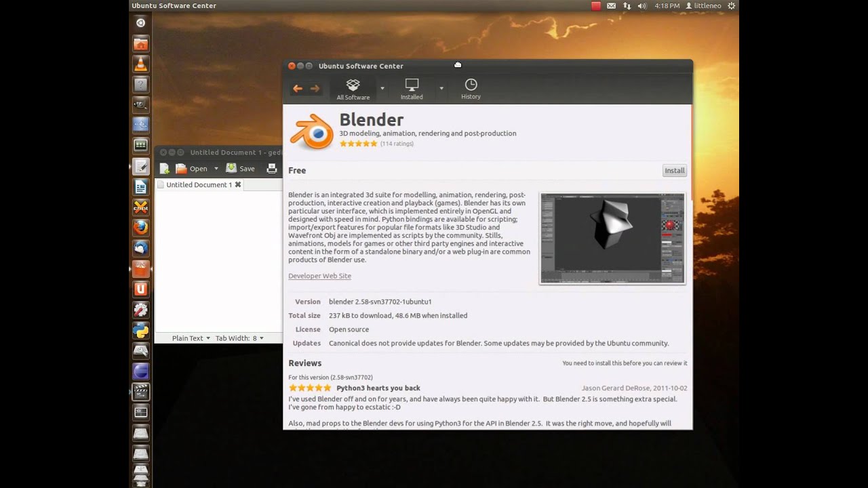Click Save in the gedit toolbar
Screen dimensions: 868x488
pos(240,169)
